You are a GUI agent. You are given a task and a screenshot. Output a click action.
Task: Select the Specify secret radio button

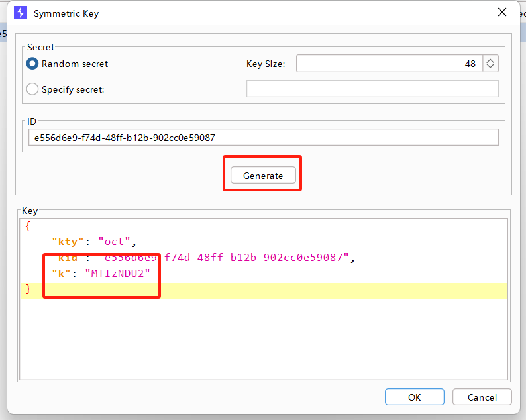coord(32,89)
